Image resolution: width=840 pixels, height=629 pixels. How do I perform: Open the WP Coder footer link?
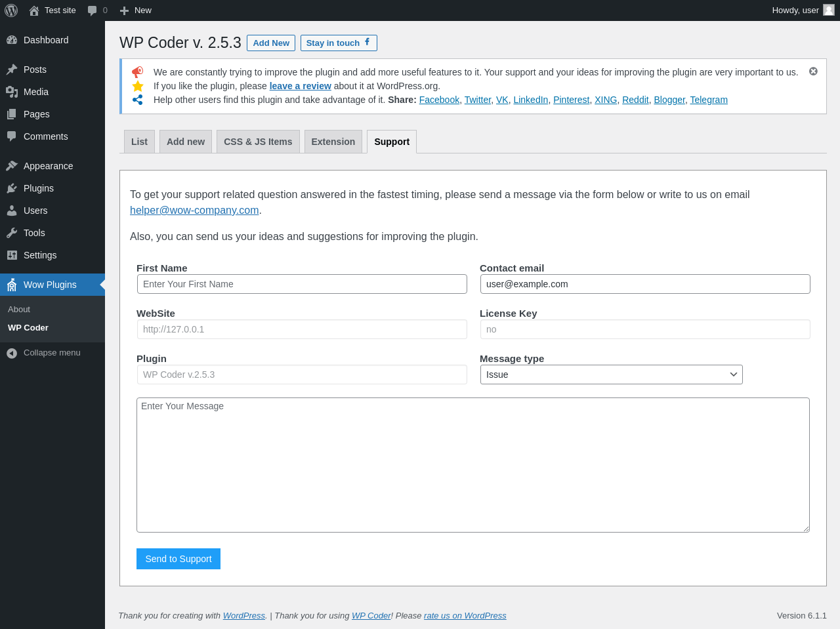(371, 616)
